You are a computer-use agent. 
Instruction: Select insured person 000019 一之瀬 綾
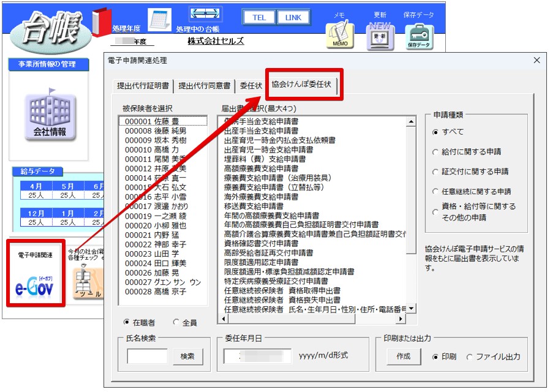point(163,216)
